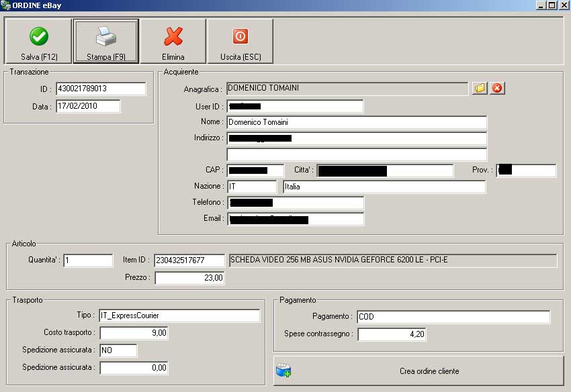Click the Tipo field IT_ExpressCourier

click(179, 315)
